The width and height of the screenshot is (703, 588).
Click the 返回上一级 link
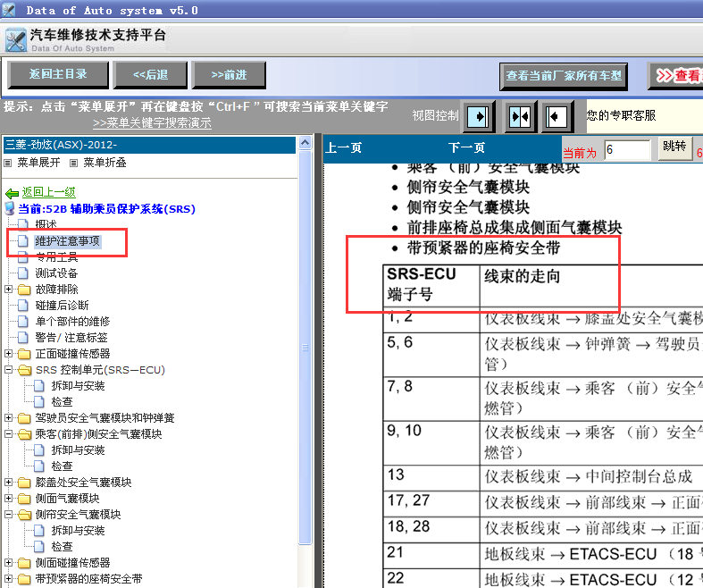click(49, 192)
